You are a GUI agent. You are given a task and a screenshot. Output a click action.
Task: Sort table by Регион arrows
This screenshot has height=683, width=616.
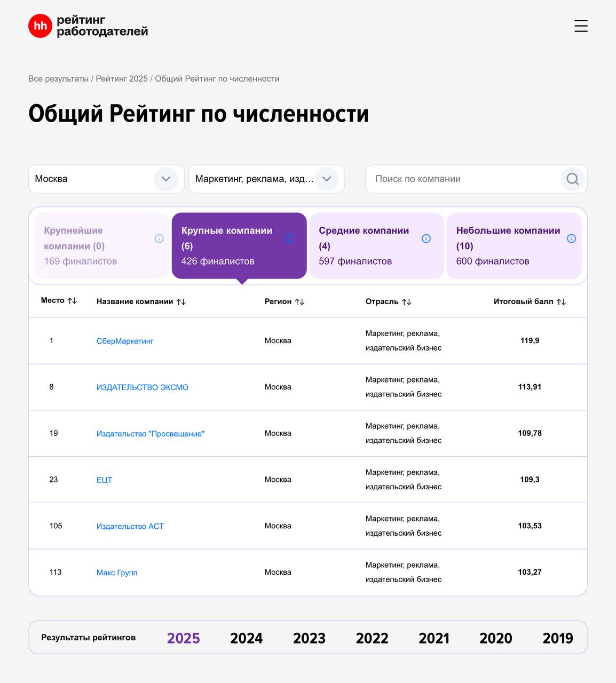point(300,302)
